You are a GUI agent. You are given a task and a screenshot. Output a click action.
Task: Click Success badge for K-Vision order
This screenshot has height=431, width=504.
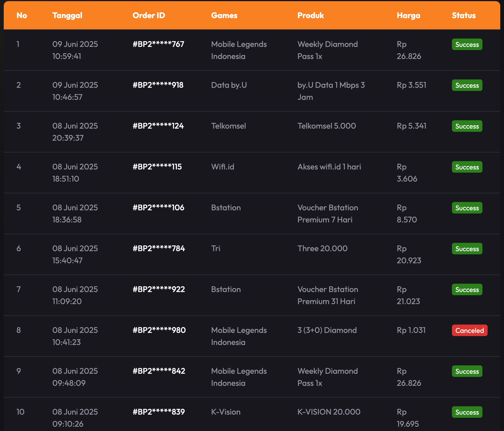467,412
